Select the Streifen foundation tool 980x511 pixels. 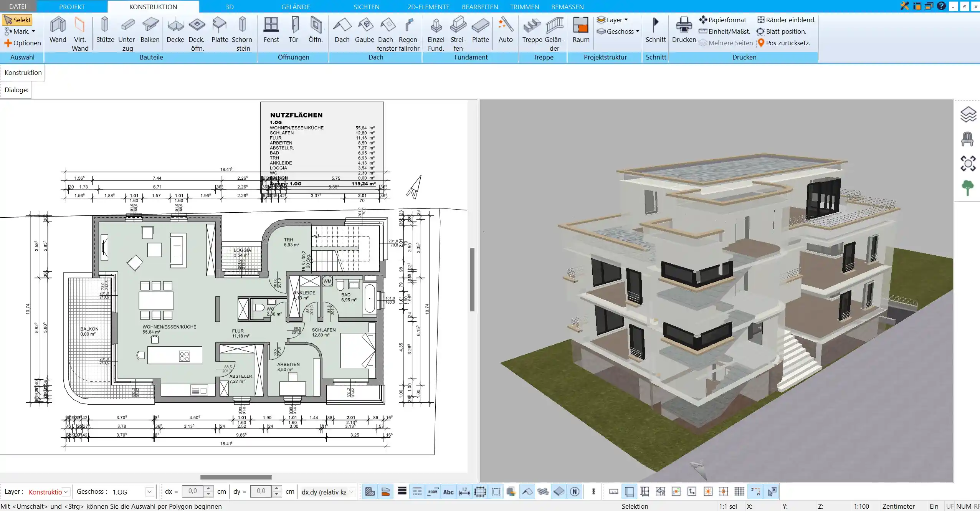coord(458,34)
